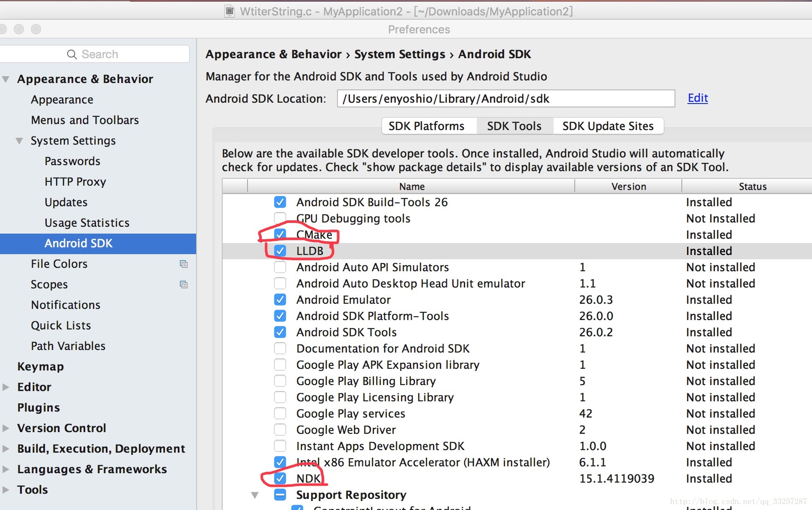This screenshot has height=510, width=812.
Task: Select HTTP Proxy settings
Action: [x=75, y=182]
